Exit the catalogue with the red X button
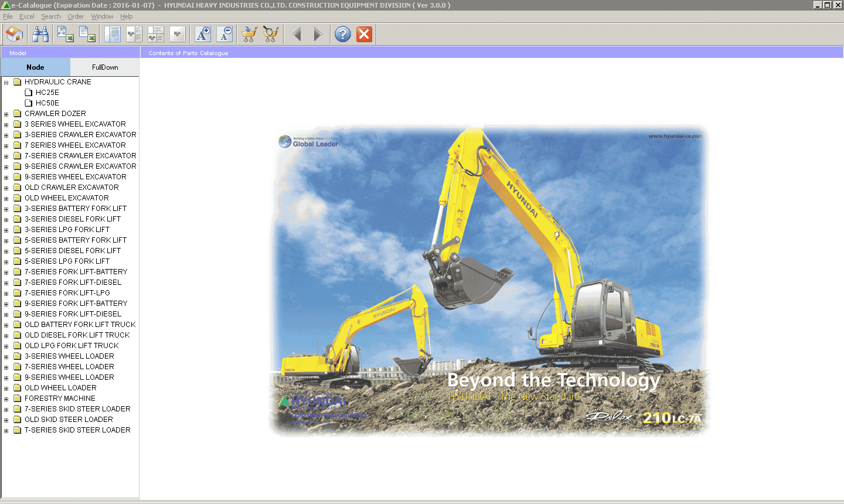 [x=364, y=34]
